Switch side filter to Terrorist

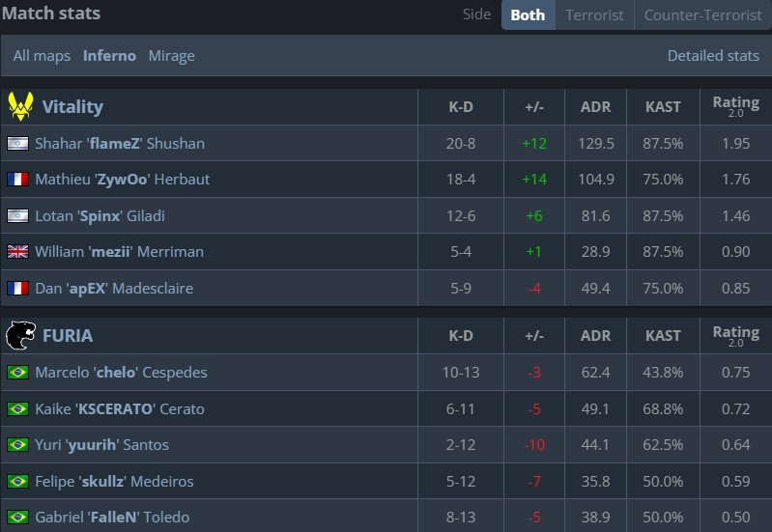pyautogui.click(x=594, y=14)
